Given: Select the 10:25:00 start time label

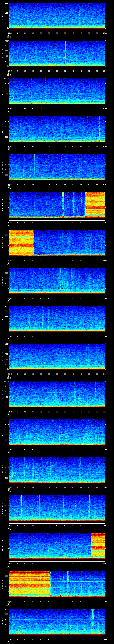Looking at the screenshot, I should (x=9, y=450).
